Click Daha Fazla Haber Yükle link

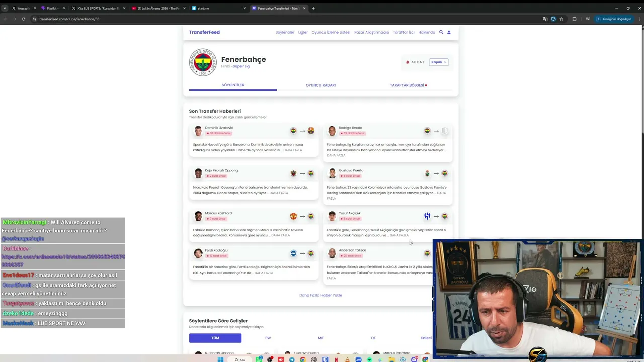tap(320, 295)
